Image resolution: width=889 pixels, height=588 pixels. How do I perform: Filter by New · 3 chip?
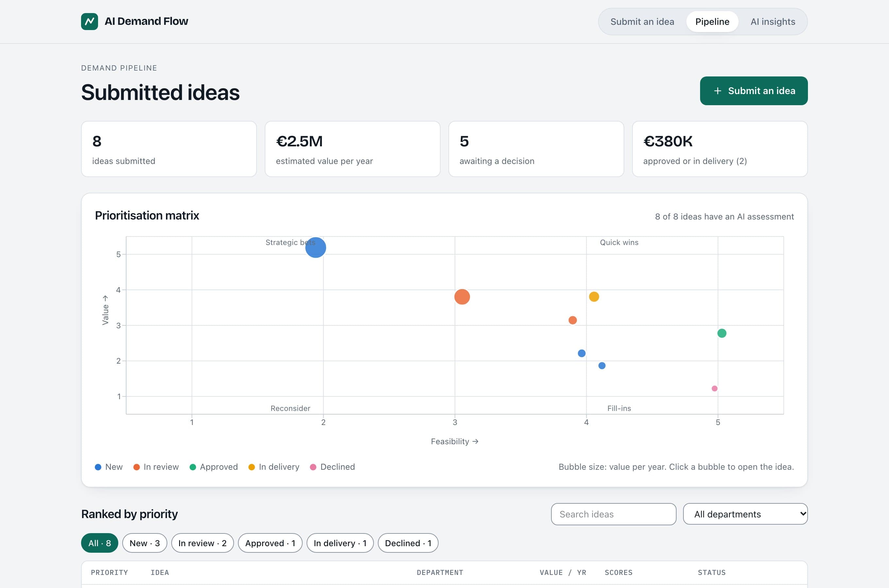click(144, 543)
